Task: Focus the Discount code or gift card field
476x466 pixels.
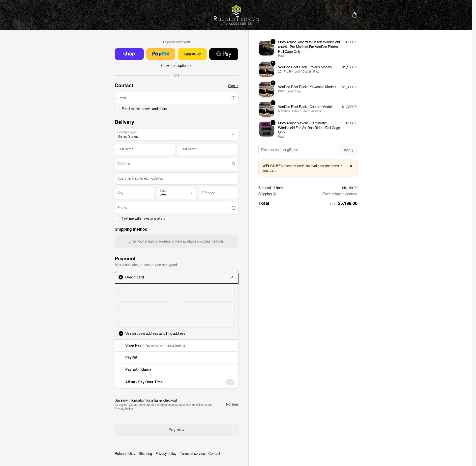Action: (298, 150)
